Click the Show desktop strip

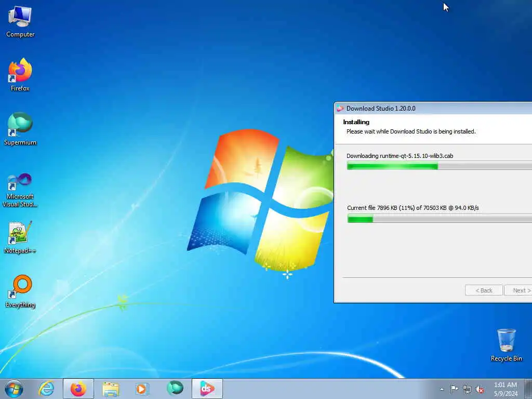pos(528,389)
